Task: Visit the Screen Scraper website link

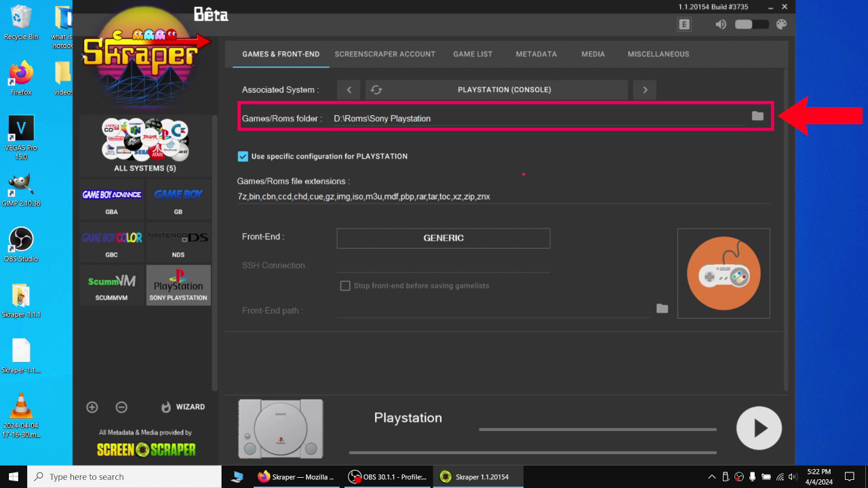Action: click(145, 449)
